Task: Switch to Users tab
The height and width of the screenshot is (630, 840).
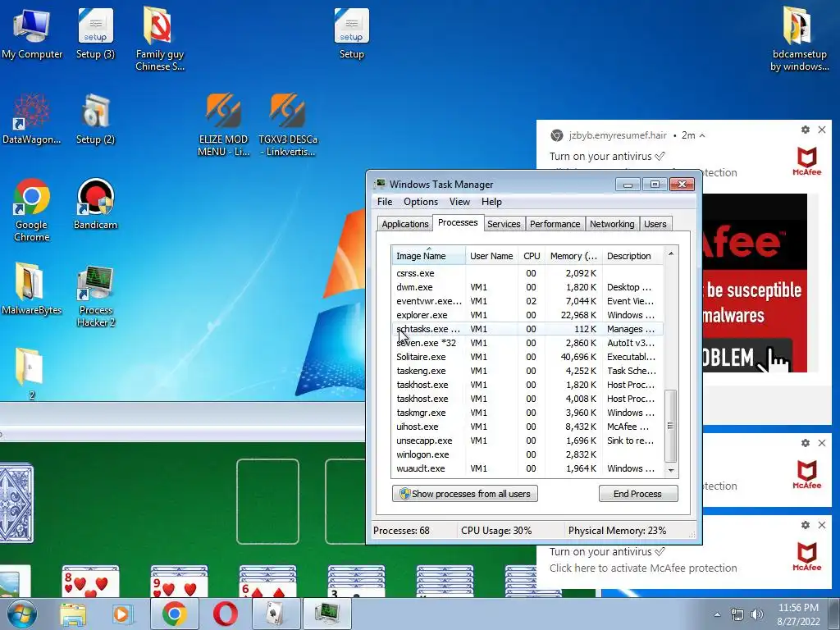Action: click(x=655, y=224)
